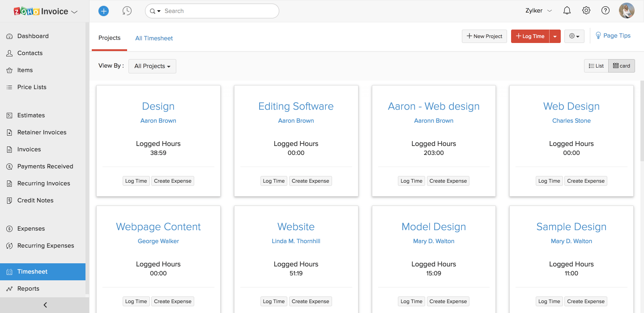
Task: Switch to card view
Action: tap(621, 66)
